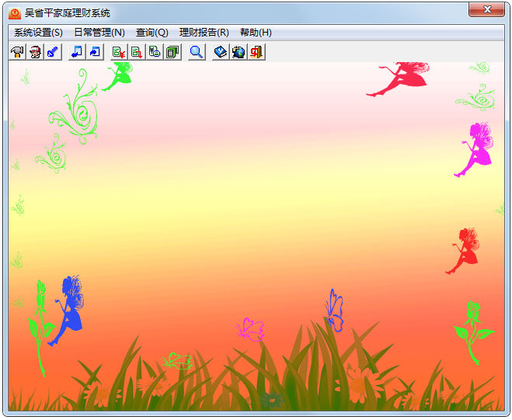Click the green document with red arrow icon
The width and height of the screenshot is (512, 420).
pyautogui.click(x=137, y=52)
